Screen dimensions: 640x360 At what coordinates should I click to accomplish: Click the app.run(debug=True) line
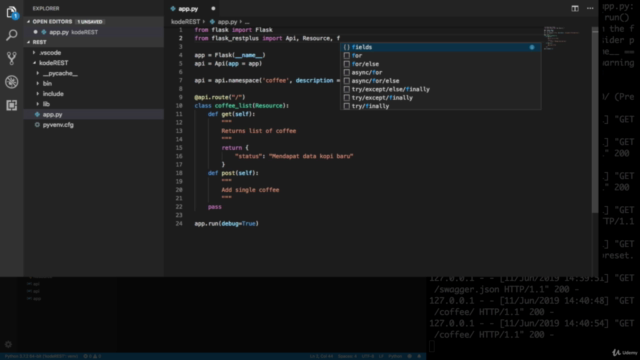(x=227, y=224)
